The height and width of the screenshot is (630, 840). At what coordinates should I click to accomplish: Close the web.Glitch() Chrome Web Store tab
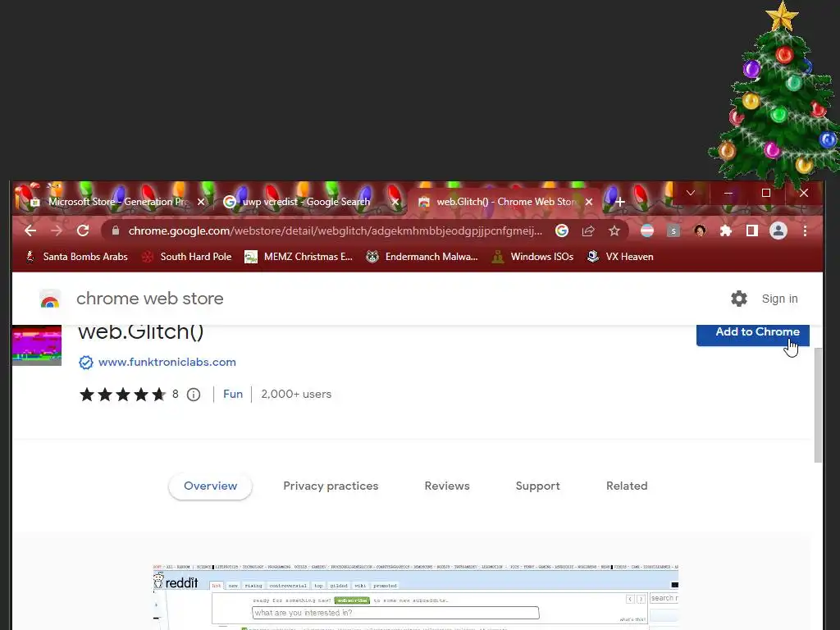point(589,202)
